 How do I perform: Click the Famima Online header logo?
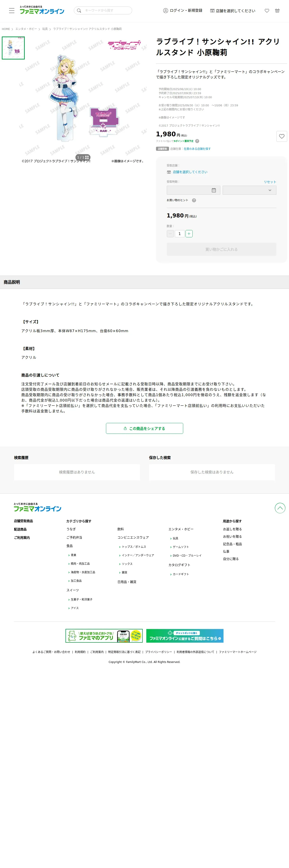pyautogui.click(x=42, y=10)
